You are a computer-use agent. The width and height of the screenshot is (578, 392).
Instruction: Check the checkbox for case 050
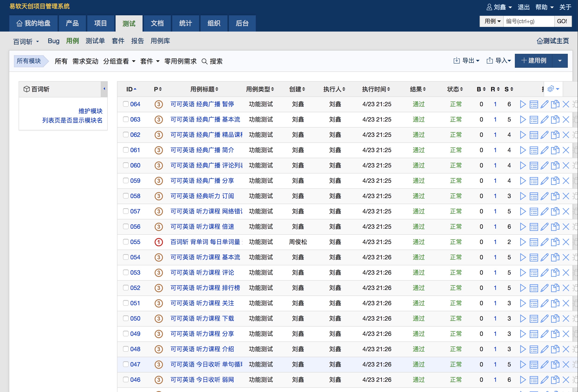pos(126,318)
